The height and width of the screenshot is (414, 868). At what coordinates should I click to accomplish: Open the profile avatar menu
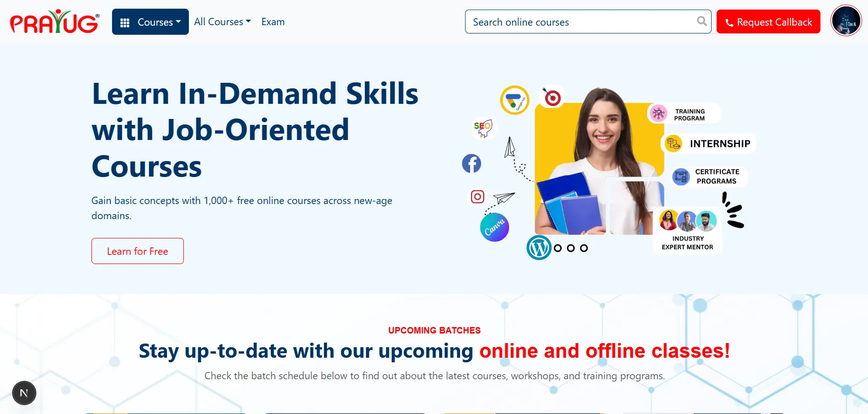(846, 20)
